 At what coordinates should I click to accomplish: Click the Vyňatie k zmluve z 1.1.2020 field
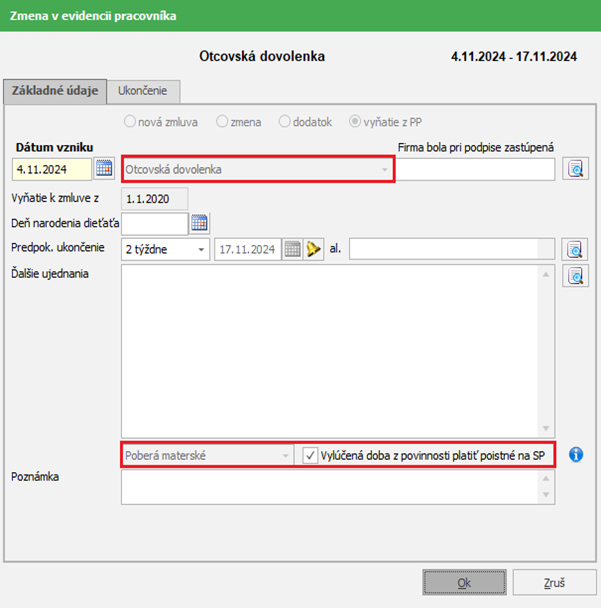155,199
